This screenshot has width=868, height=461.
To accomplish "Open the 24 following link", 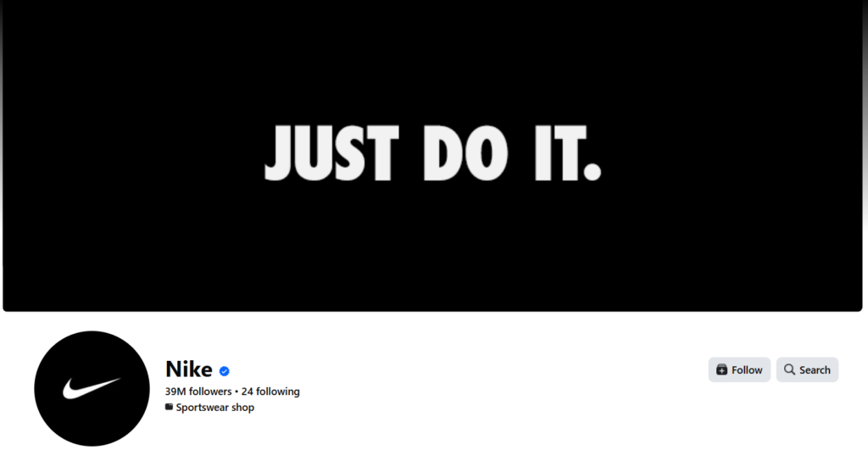I will click(x=270, y=392).
